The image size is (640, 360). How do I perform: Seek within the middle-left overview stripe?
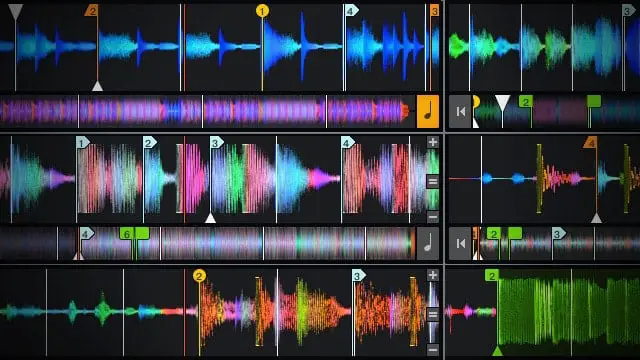pyautogui.click(x=207, y=244)
